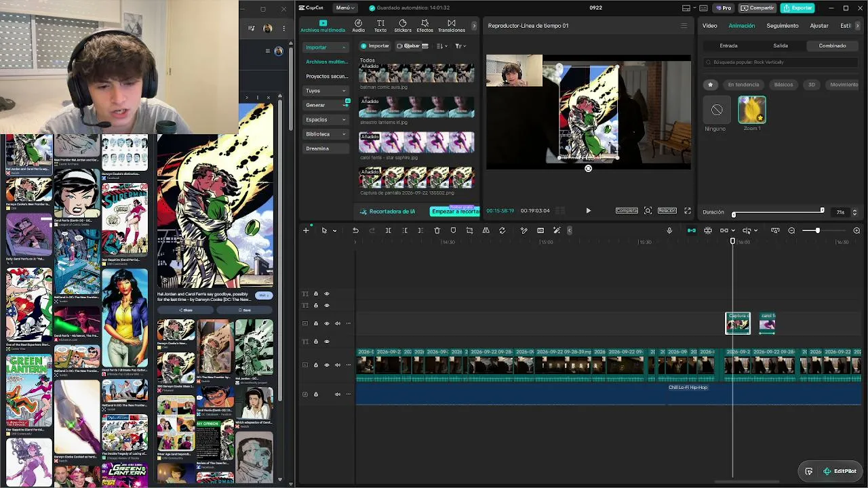The width and height of the screenshot is (868, 488).
Task: Toggle the main track magnet snapping
Action: (691, 230)
